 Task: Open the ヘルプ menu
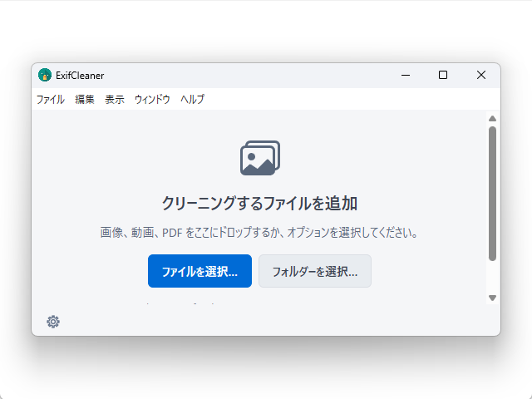click(x=192, y=100)
